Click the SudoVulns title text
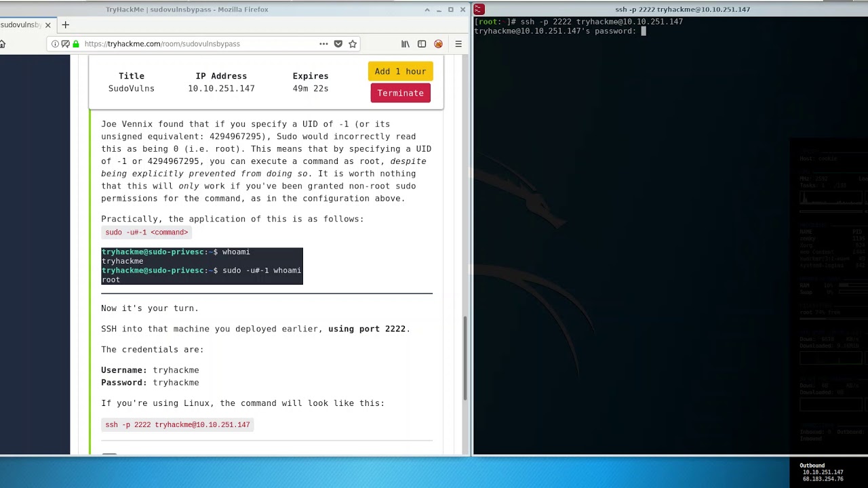The height and width of the screenshot is (488, 868). [x=132, y=89]
